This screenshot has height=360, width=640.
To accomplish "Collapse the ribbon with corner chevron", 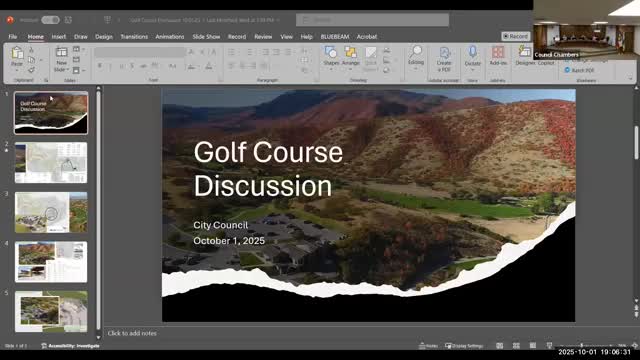I will 630,78.
